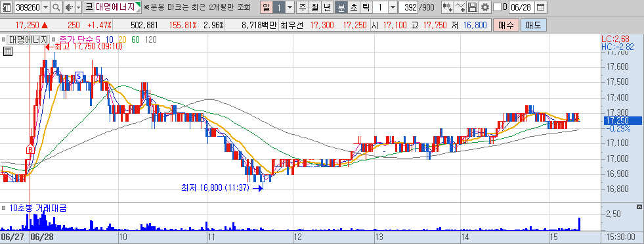The image size is (644, 244).
Task: Click the 매도 sell button
Action: click(x=533, y=26)
